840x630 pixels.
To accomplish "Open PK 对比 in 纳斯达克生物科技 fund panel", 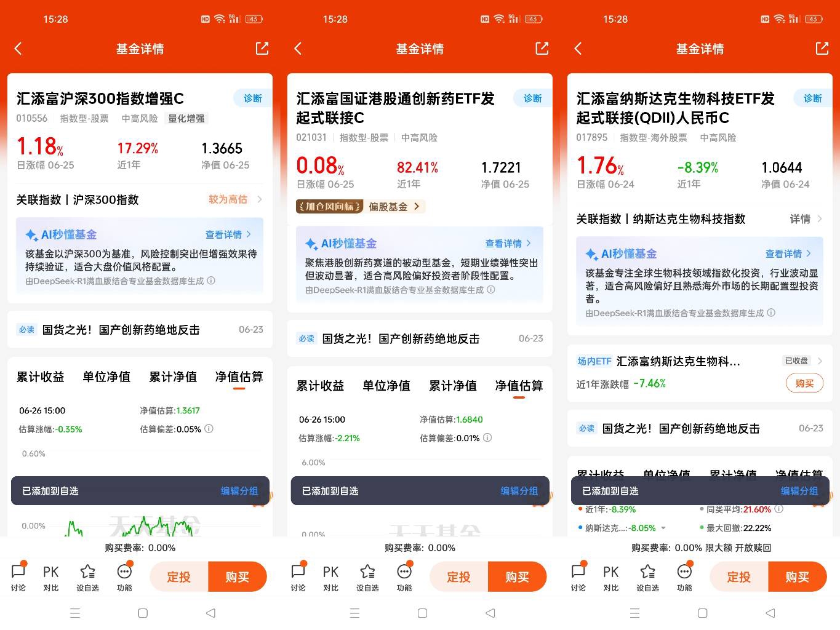I will click(611, 577).
